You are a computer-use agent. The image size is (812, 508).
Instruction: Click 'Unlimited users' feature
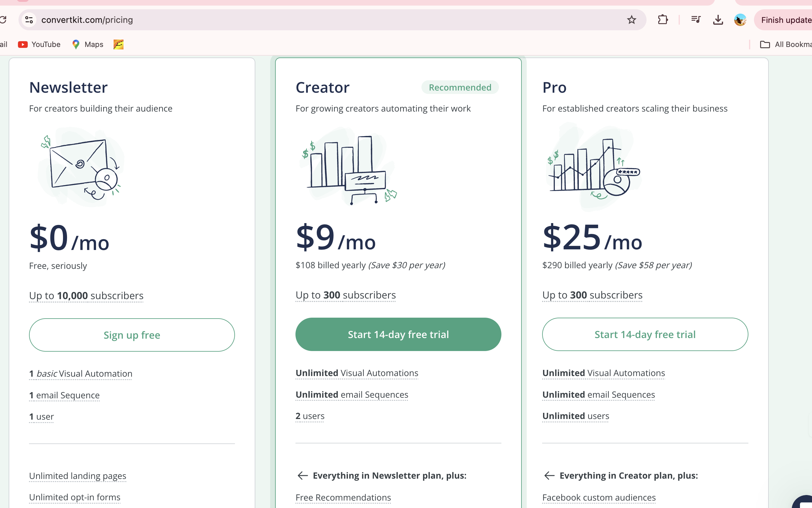pyautogui.click(x=576, y=416)
